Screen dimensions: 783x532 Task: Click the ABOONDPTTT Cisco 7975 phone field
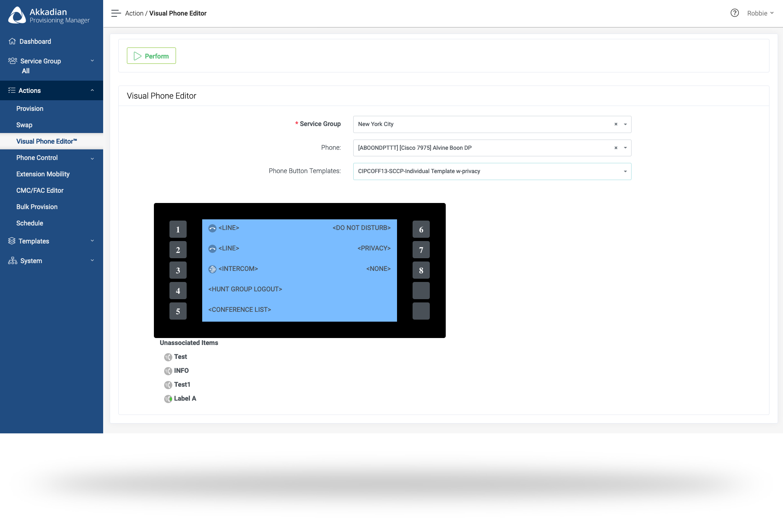pyautogui.click(x=492, y=148)
